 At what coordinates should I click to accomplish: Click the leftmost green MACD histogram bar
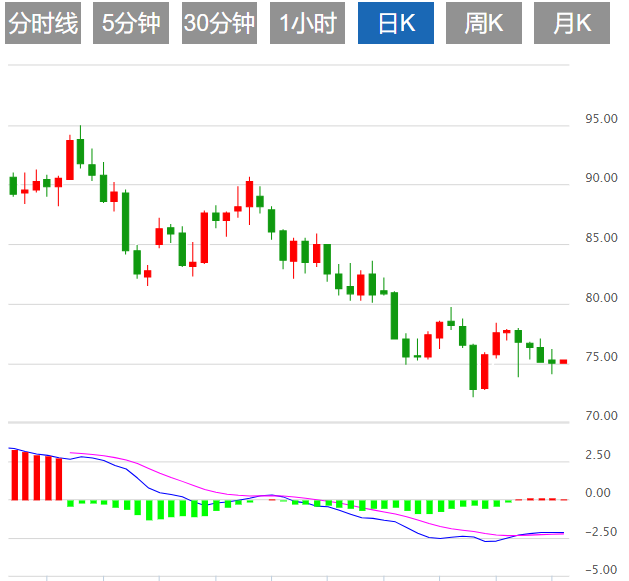[x=70, y=503]
